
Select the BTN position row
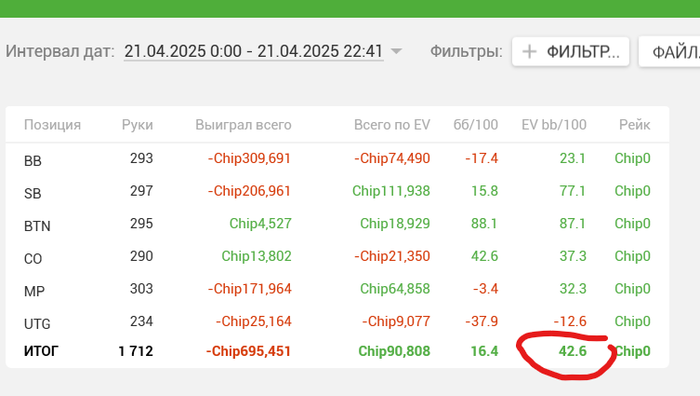pyautogui.click(x=337, y=224)
